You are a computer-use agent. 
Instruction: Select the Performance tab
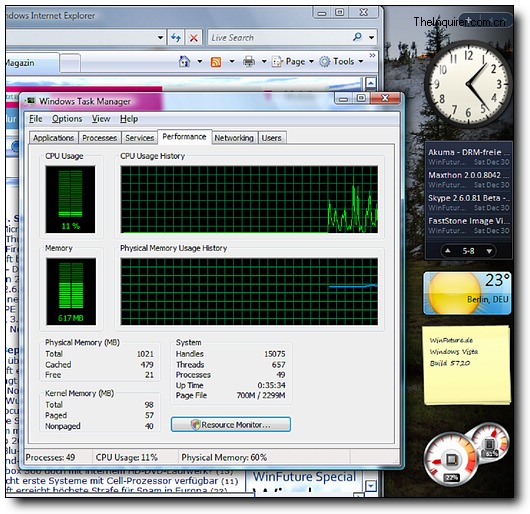pyautogui.click(x=184, y=137)
